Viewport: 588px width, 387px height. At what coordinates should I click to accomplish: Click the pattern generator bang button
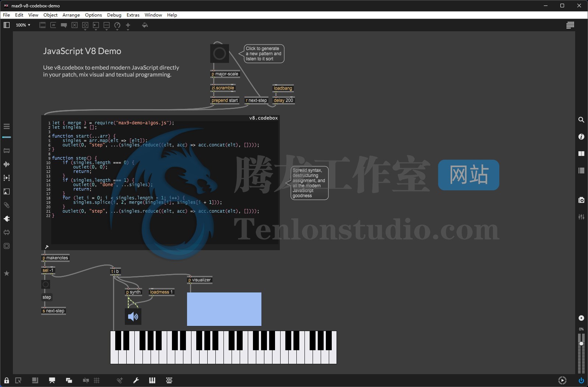pos(219,54)
